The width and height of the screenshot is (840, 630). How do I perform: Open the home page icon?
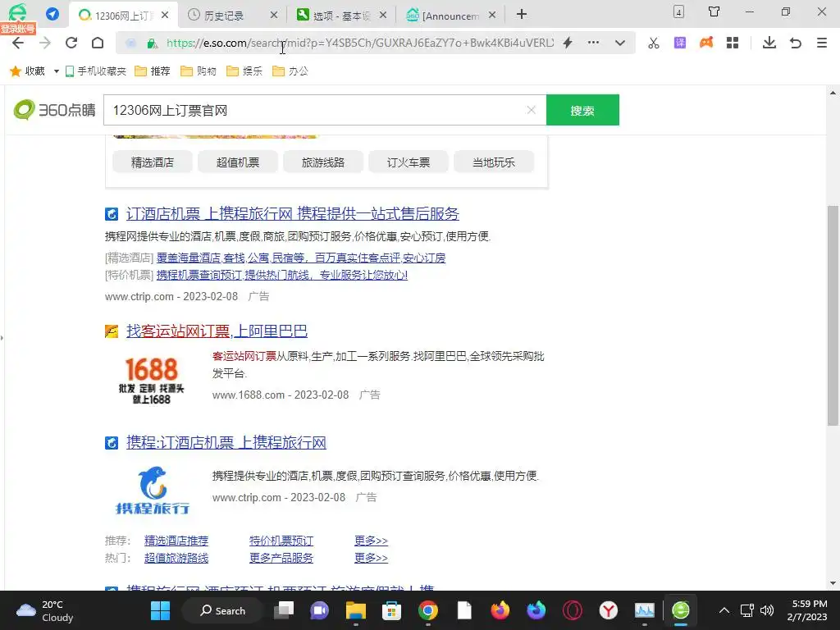[98, 43]
